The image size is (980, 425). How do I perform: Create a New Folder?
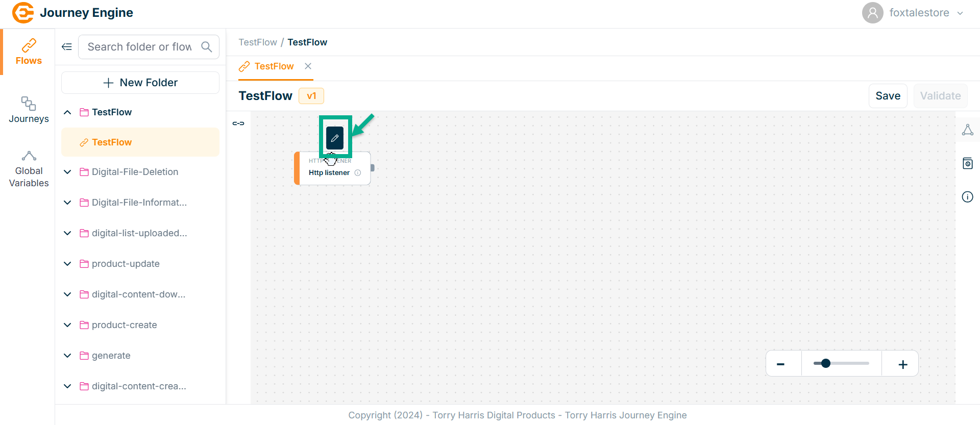140,83
